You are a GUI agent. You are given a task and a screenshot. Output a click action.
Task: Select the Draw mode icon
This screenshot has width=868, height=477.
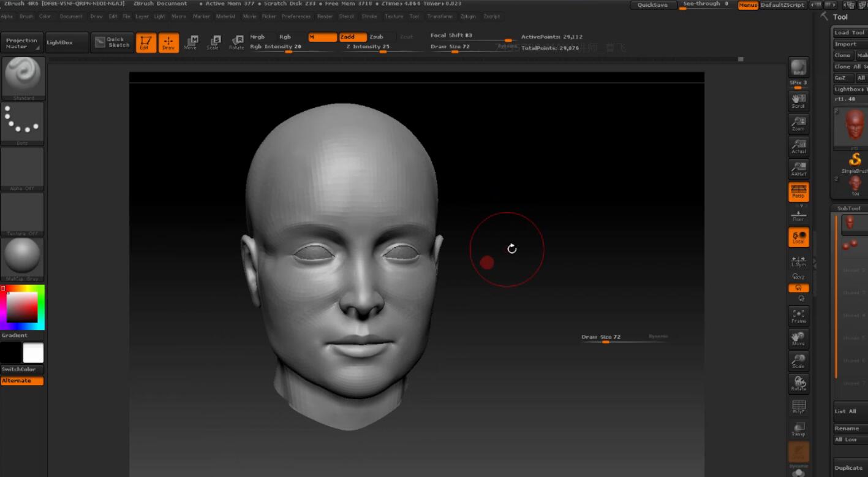pyautogui.click(x=168, y=43)
